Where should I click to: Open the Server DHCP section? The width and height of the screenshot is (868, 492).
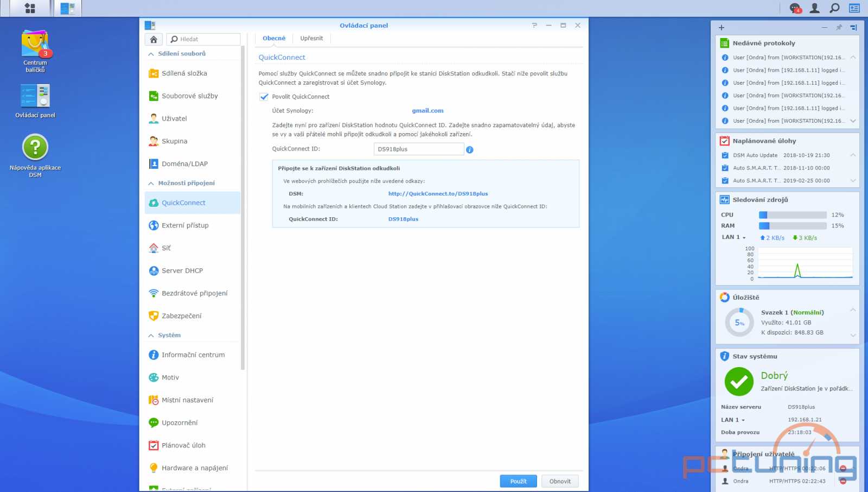click(x=193, y=270)
